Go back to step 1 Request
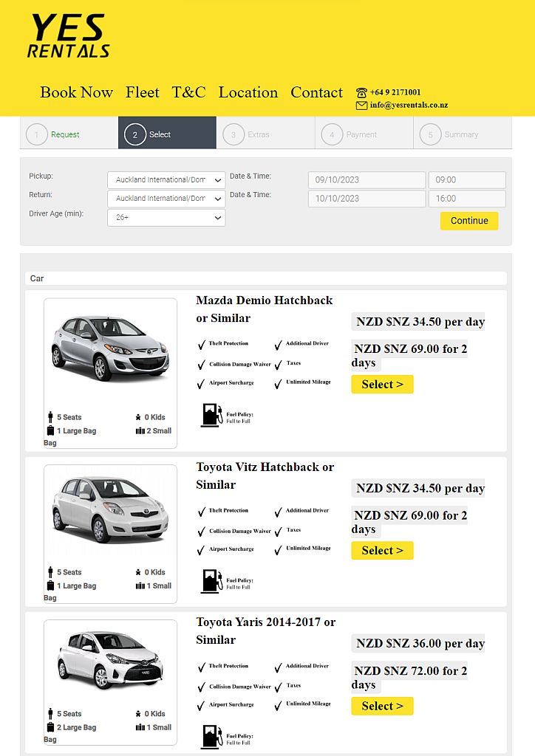Screen dimensions: 535x756 pyautogui.click(x=69, y=134)
